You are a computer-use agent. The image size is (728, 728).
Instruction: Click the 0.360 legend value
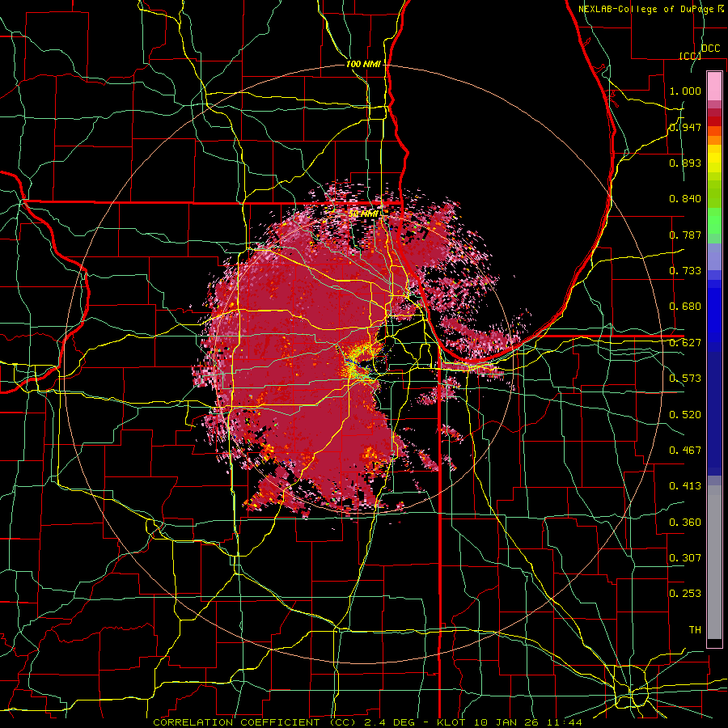[685, 523]
